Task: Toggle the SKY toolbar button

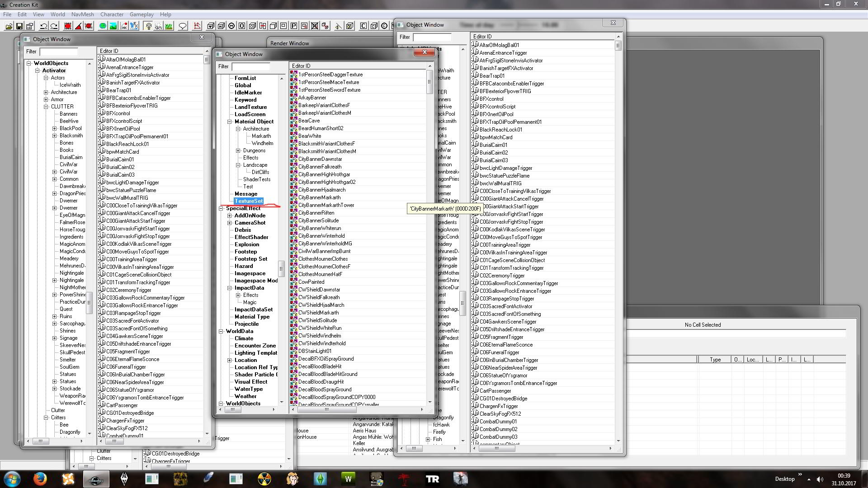Action: click(x=158, y=26)
